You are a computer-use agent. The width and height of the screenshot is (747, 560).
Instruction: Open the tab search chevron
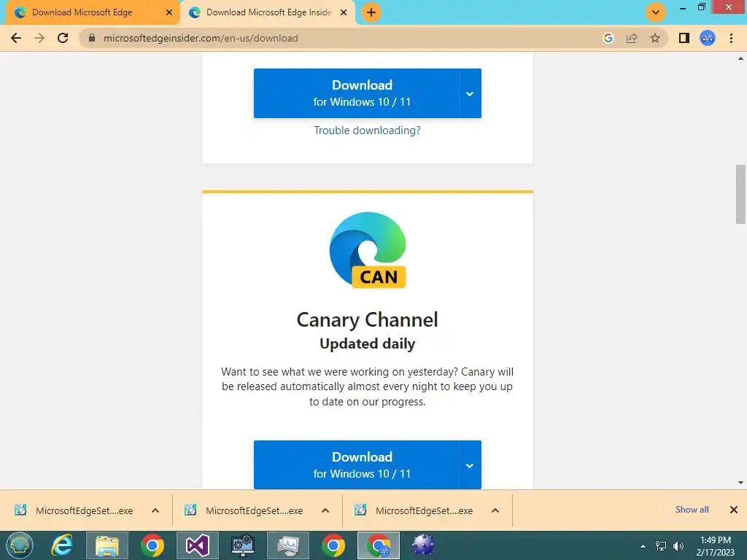coord(656,12)
